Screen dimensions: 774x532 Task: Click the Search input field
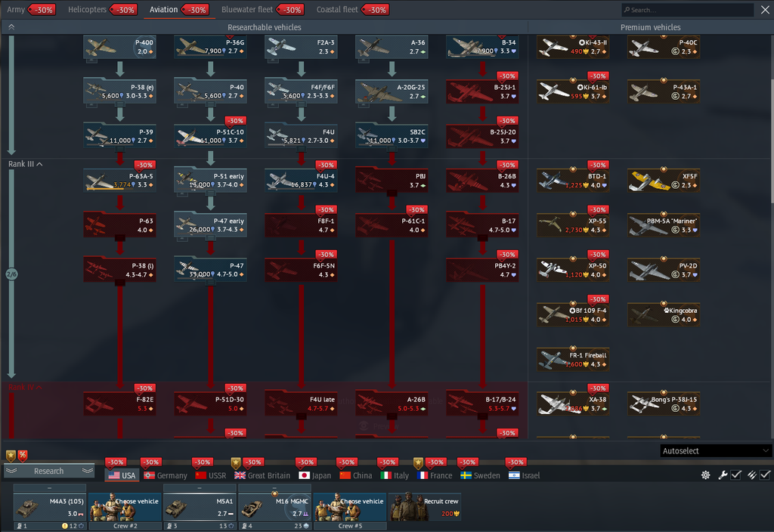point(688,9)
